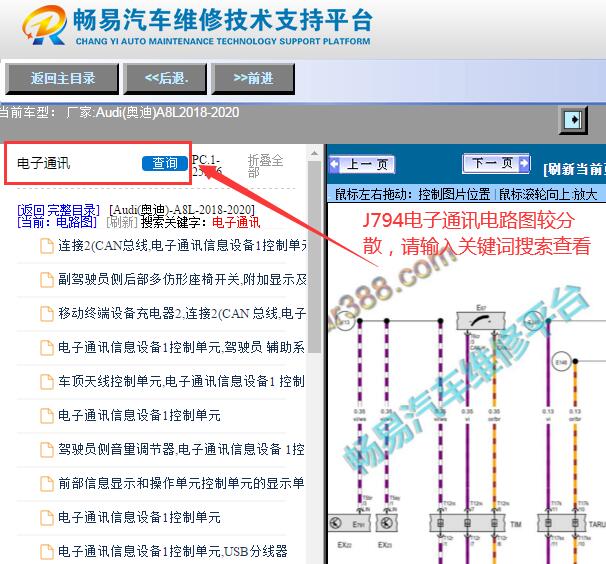The width and height of the screenshot is (606, 564).
Task: Click document icon beside 车顶天线控制单元 row
Action: click(47, 382)
